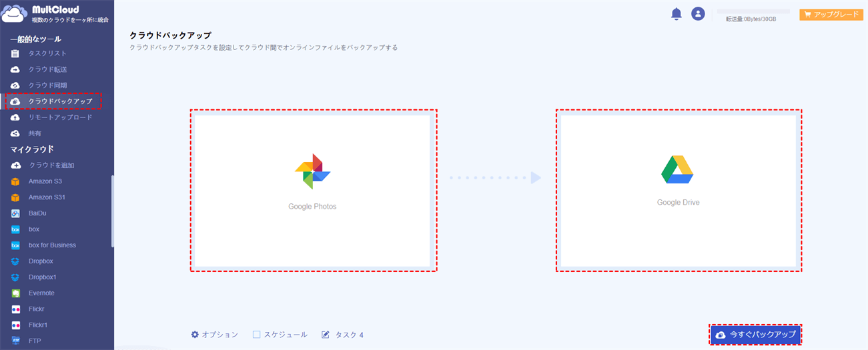
Task: Click the task name edit pencil icon
Action: point(326,335)
